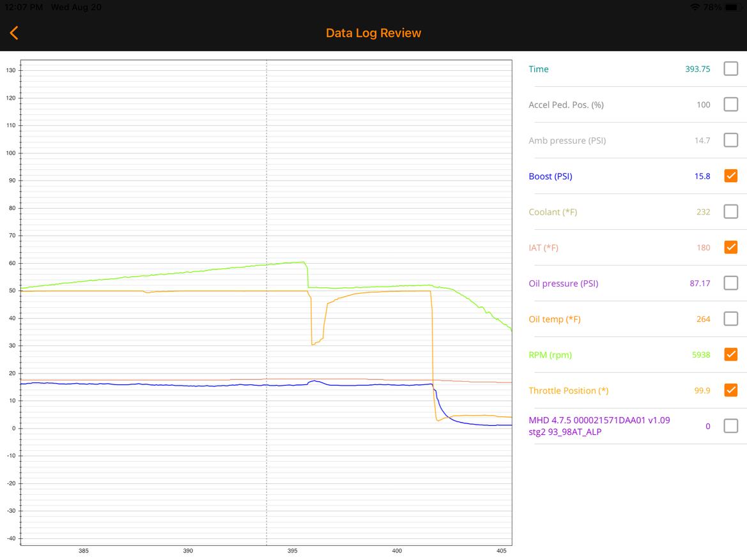Check the Accel Ped. Pos. box
The image size is (747, 560).
click(730, 105)
